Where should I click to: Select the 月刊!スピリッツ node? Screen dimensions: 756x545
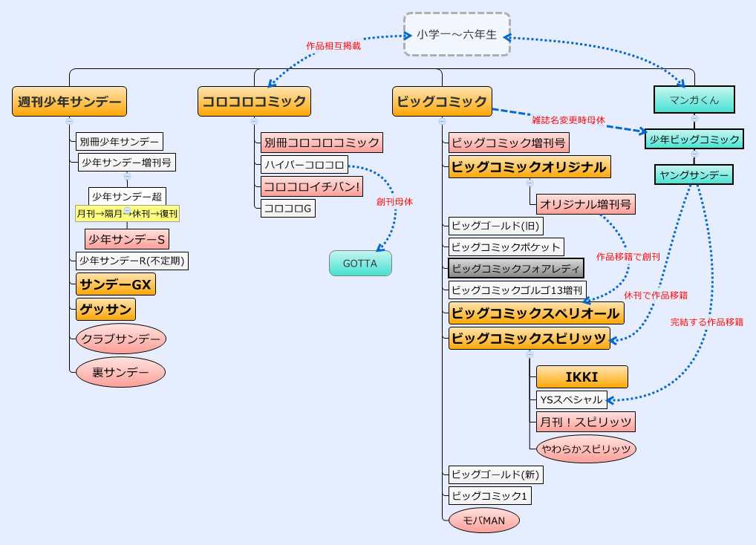tap(586, 422)
